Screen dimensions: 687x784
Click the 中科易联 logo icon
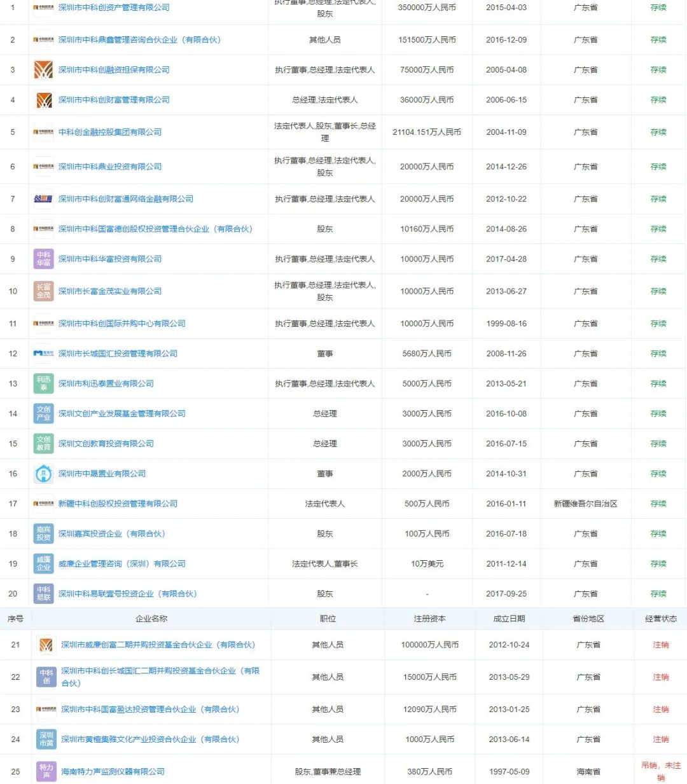(43, 593)
